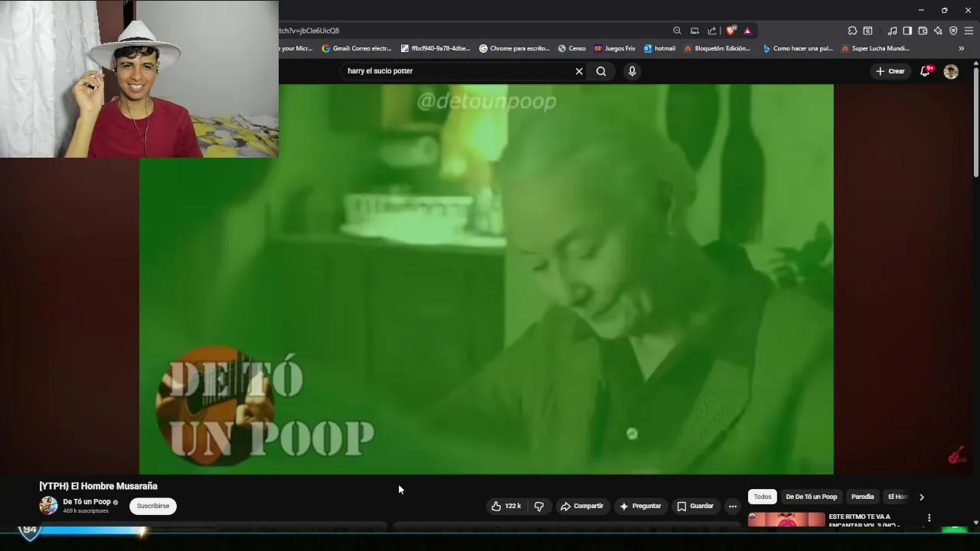Share the video via Compartir
The image size is (980, 551).
point(582,506)
